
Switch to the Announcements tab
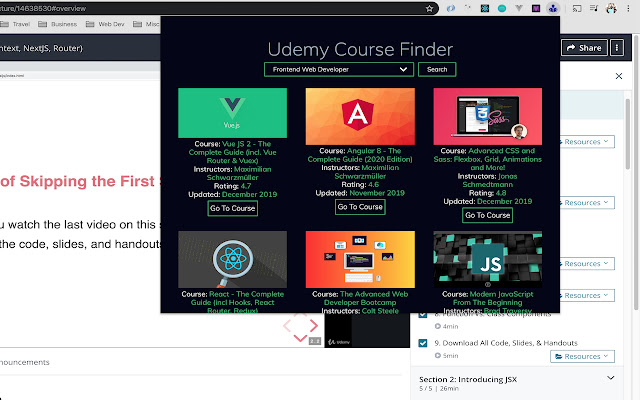click(x=24, y=362)
